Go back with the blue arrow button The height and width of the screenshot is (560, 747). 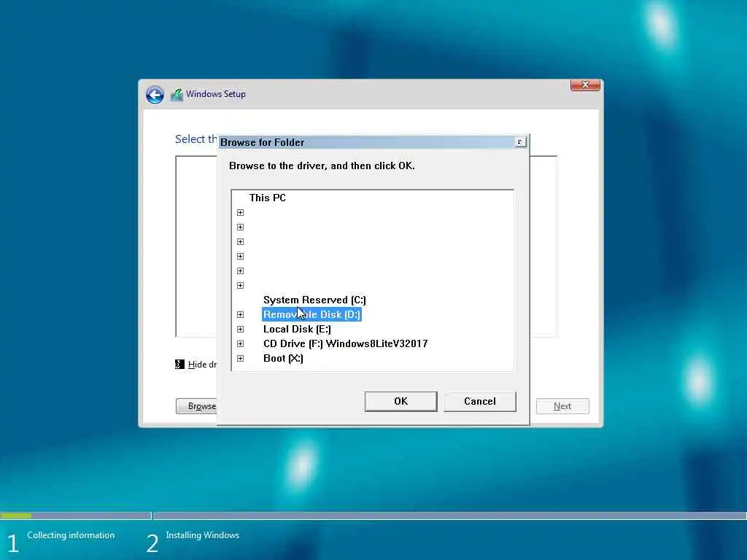coord(155,95)
